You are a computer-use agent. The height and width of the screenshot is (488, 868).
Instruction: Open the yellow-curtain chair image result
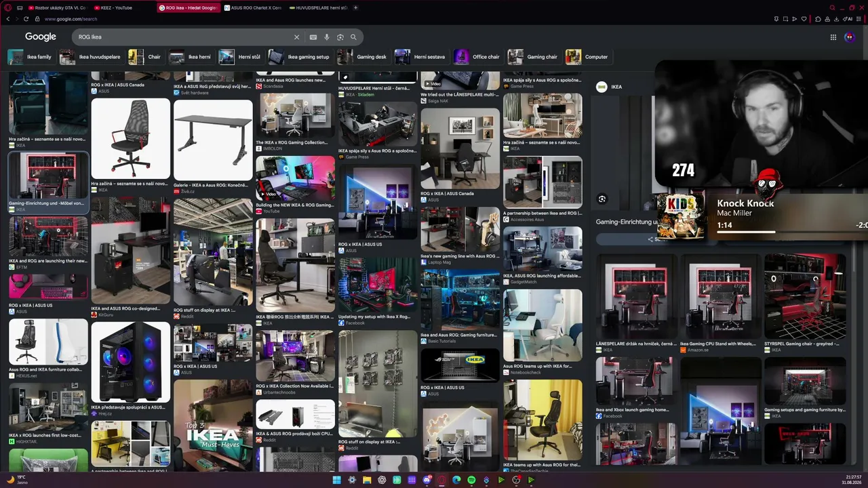(x=542, y=420)
